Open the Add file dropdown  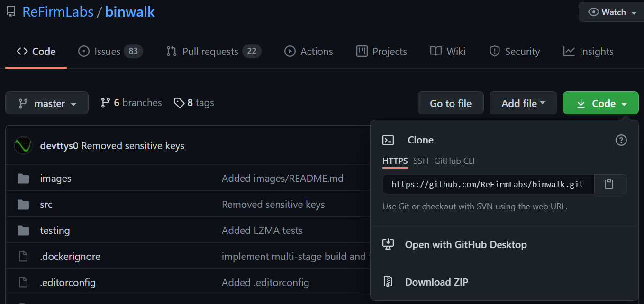523,103
